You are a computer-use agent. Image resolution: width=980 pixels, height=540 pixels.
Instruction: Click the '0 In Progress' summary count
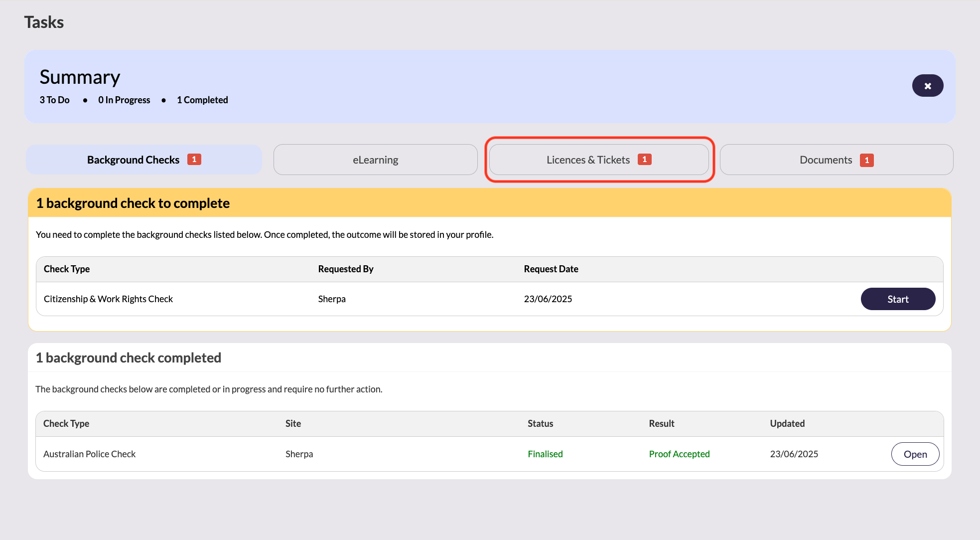click(x=124, y=100)
